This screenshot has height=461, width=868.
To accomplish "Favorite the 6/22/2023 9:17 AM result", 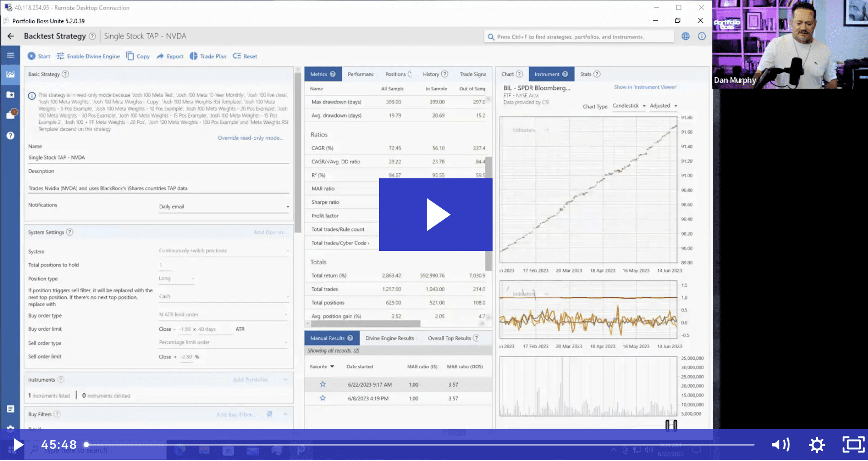I will point(323,384).
